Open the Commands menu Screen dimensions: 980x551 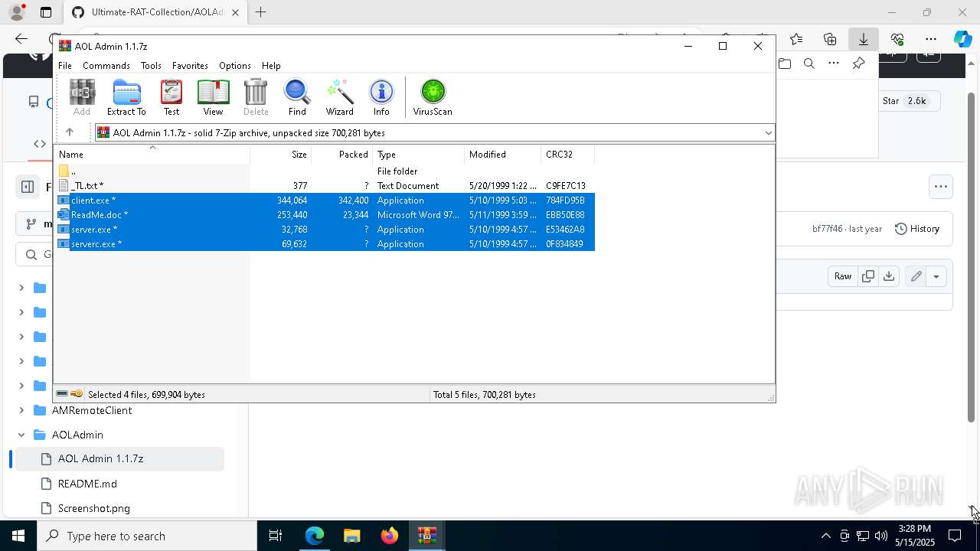[106, 66]
